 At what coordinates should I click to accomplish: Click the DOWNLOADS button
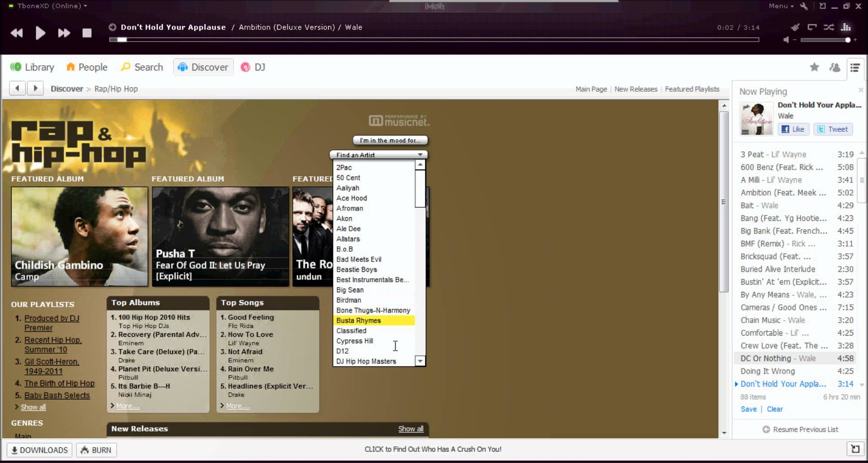(39, 450)
